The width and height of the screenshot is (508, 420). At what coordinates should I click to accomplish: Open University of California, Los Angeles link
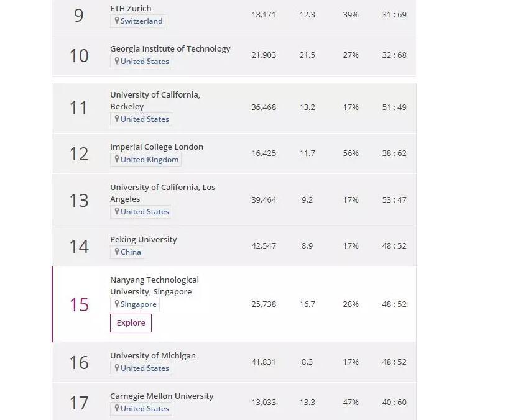click(x=162, y=193)
